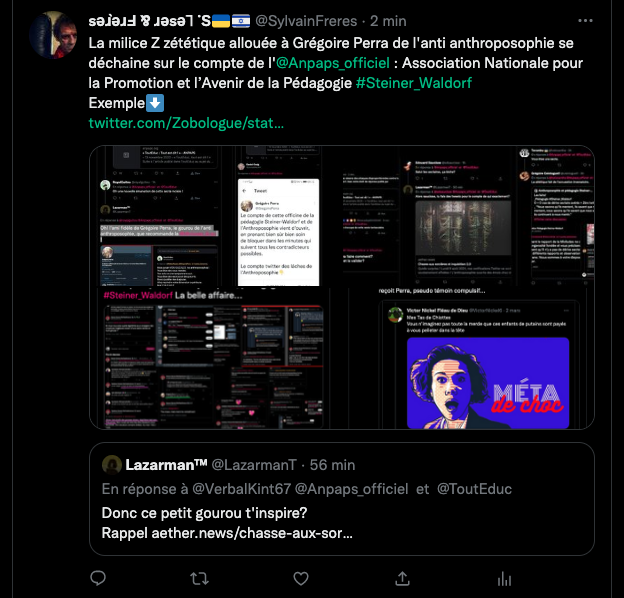This screenshot has height=598, width=624.
Task: Open the @SylvainFreres handle
Action: coord(306,21)
